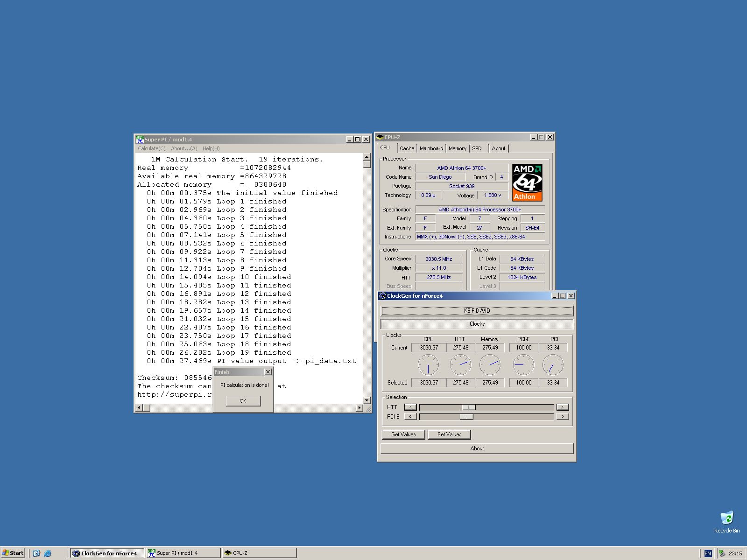Click the Loop 19 finished line
The width and height of the screenshot is (747, 560).
click(x=219, y=353)
